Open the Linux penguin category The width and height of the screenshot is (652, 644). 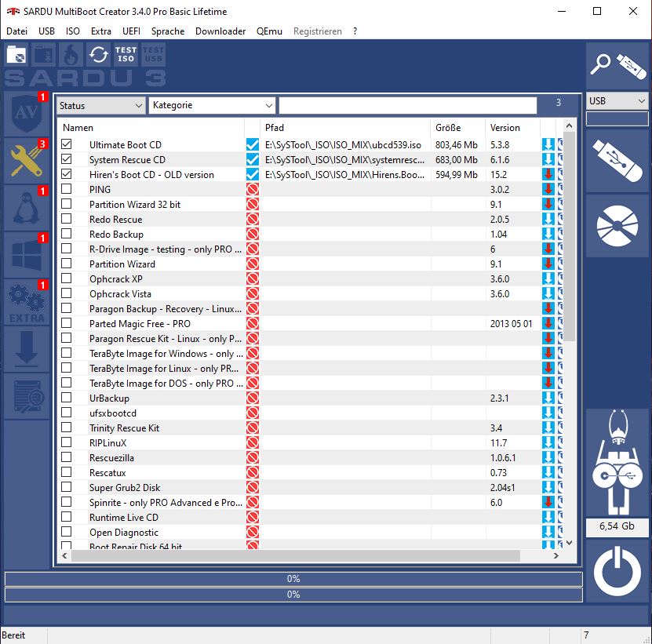tap(26, 207)
